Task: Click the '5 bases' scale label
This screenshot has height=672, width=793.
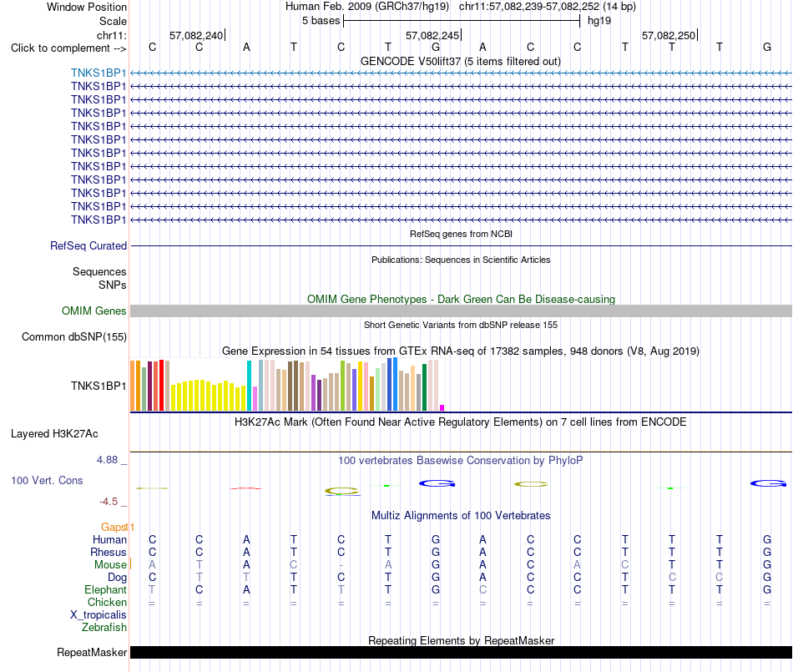Action: tap(321, 21)
